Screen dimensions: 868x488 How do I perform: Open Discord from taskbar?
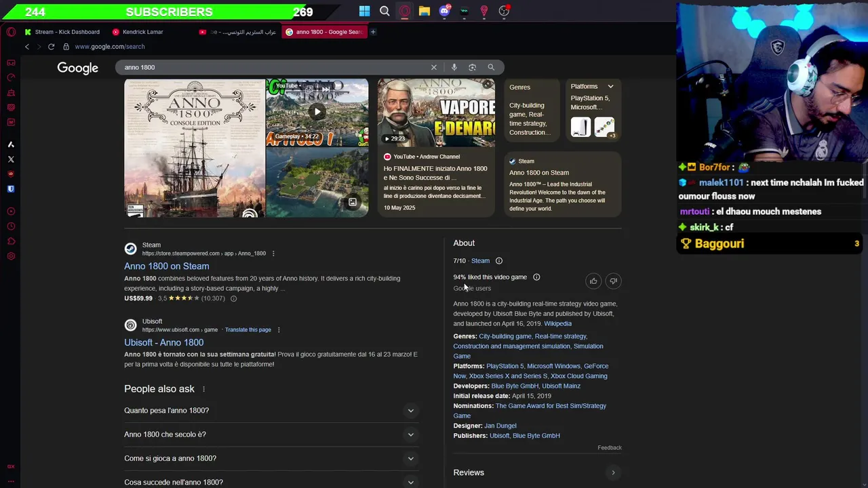coord(445,11)
